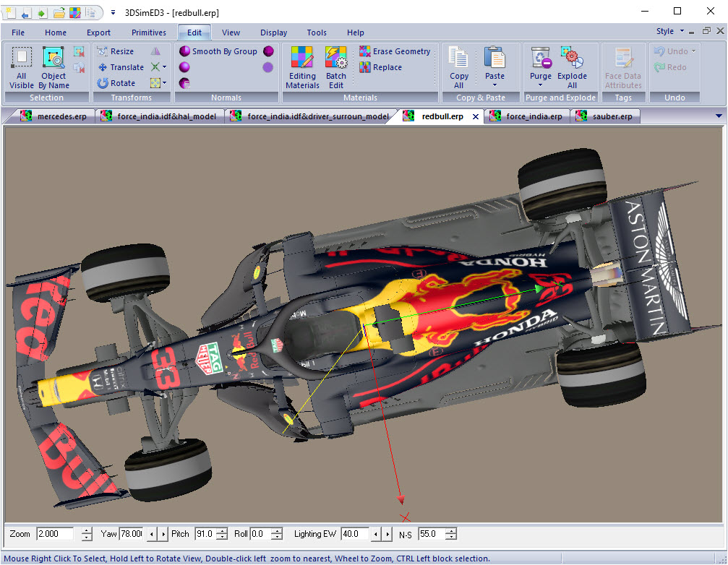Increase Yaw with the right arrow button

[163, 535]
